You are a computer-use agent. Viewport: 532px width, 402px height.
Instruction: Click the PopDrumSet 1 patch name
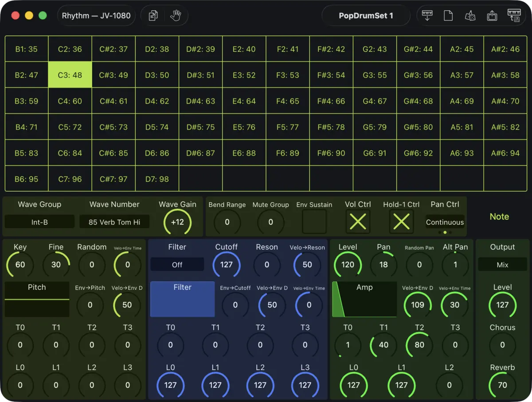tap(366, 16)
